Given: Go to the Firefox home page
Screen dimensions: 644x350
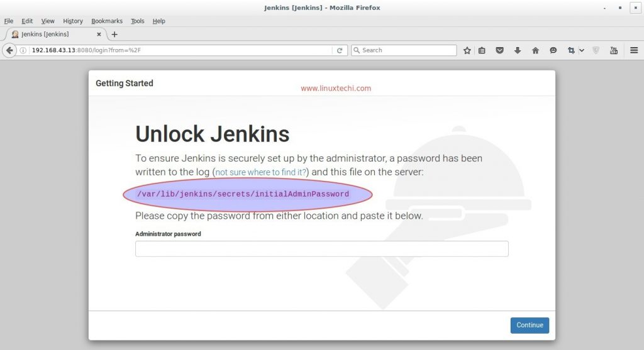Looking at the screenshot, I should click(535, 50).
